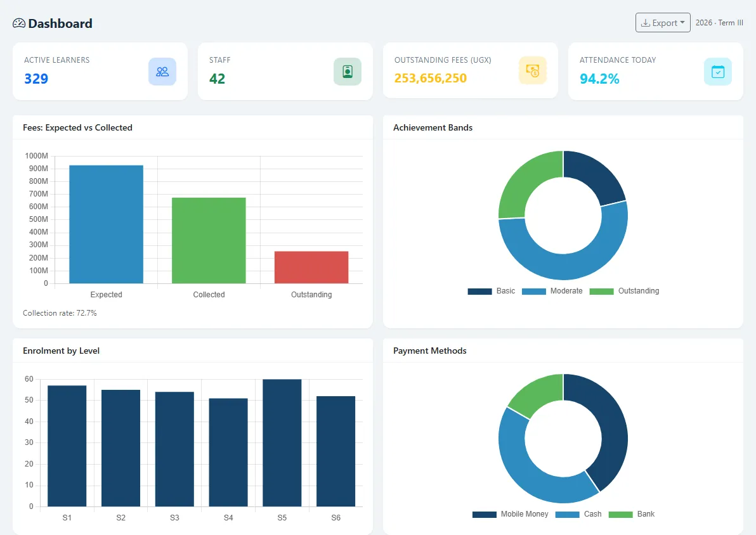
Task: Click the dashboard speedometer icon
Action: [x=19, y=23]
